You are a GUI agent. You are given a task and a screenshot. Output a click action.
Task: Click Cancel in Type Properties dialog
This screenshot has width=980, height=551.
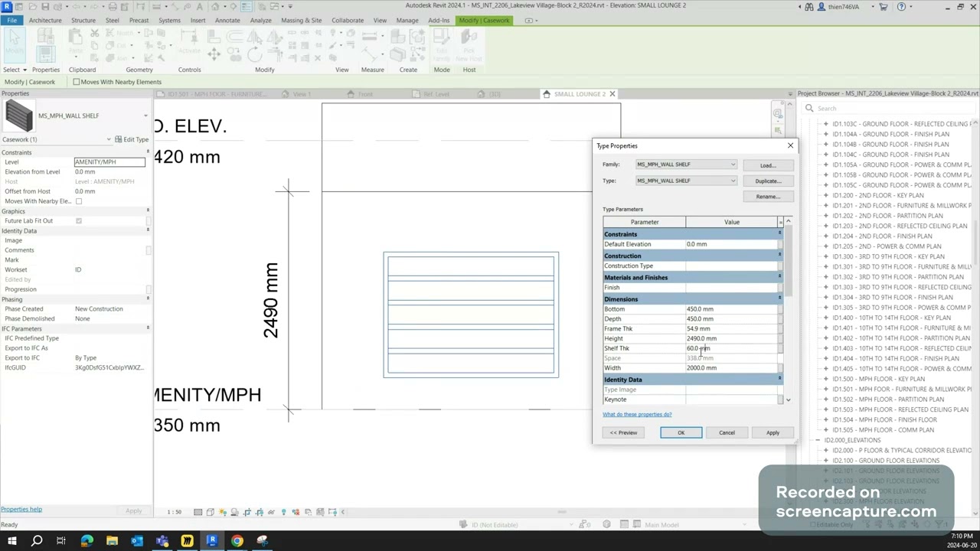tap(727, 432)
